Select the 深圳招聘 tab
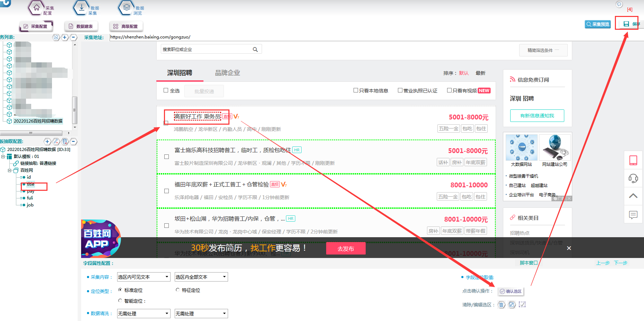This screenshot has width=644, height=321. pos(180,73)
